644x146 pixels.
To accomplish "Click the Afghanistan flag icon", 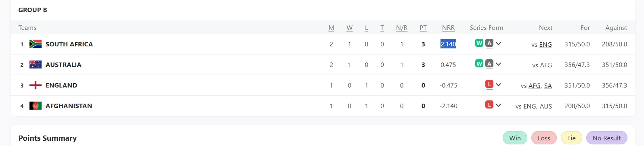I will 36,106.
